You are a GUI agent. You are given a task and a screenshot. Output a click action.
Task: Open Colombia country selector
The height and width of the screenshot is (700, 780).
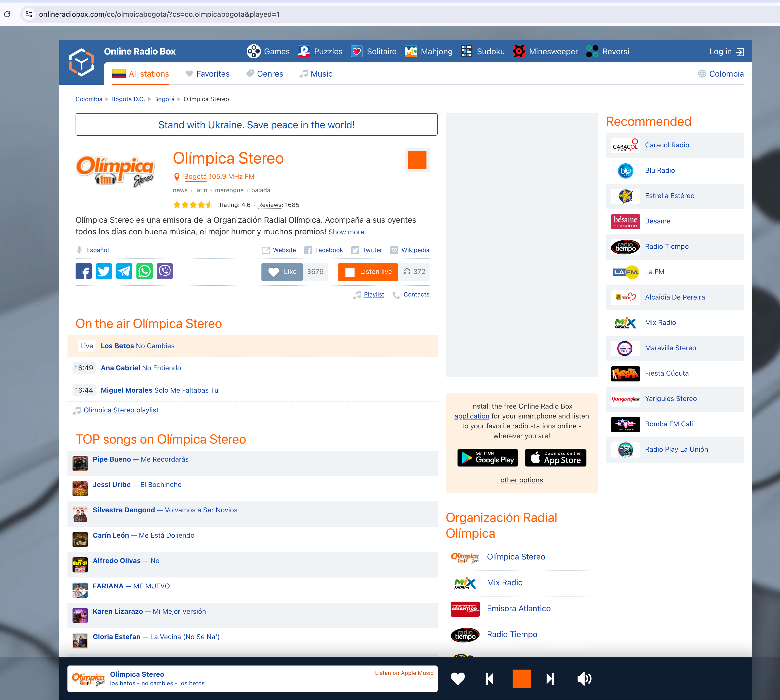tap(721, 74)
